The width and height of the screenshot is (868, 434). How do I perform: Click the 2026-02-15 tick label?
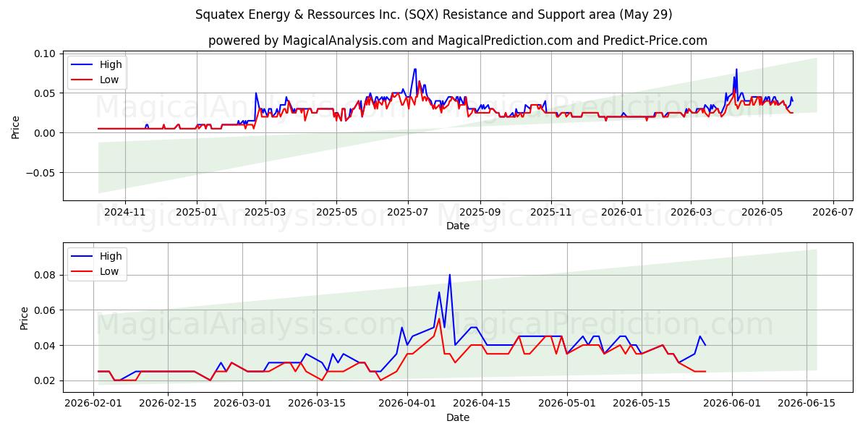[168, 404]
